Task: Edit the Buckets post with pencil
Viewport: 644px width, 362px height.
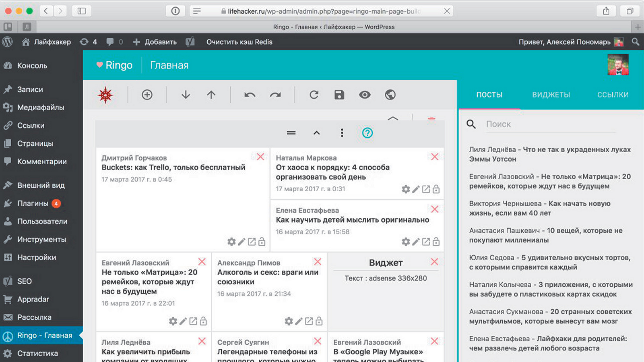Action: click(x=242, y=242)
